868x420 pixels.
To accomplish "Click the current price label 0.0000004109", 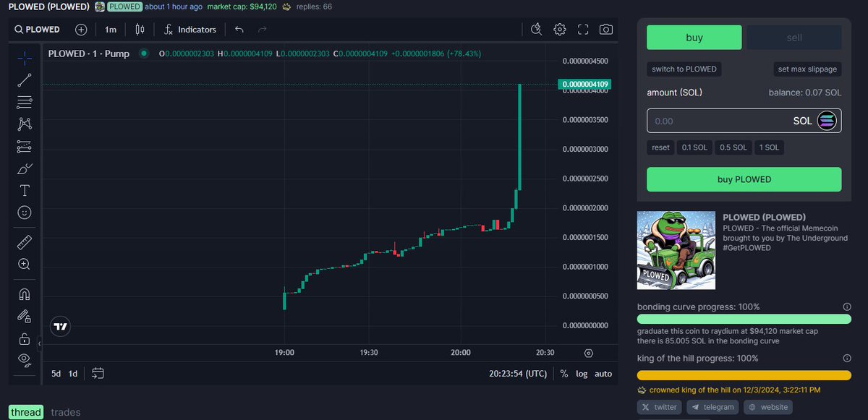I will pos(585,84).
